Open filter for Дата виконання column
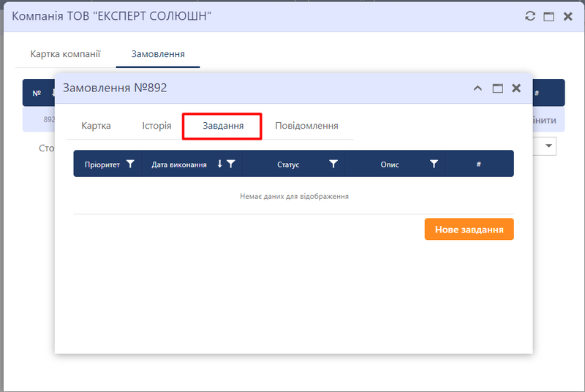Screen dimensions: 585x392 pos(231,165)
